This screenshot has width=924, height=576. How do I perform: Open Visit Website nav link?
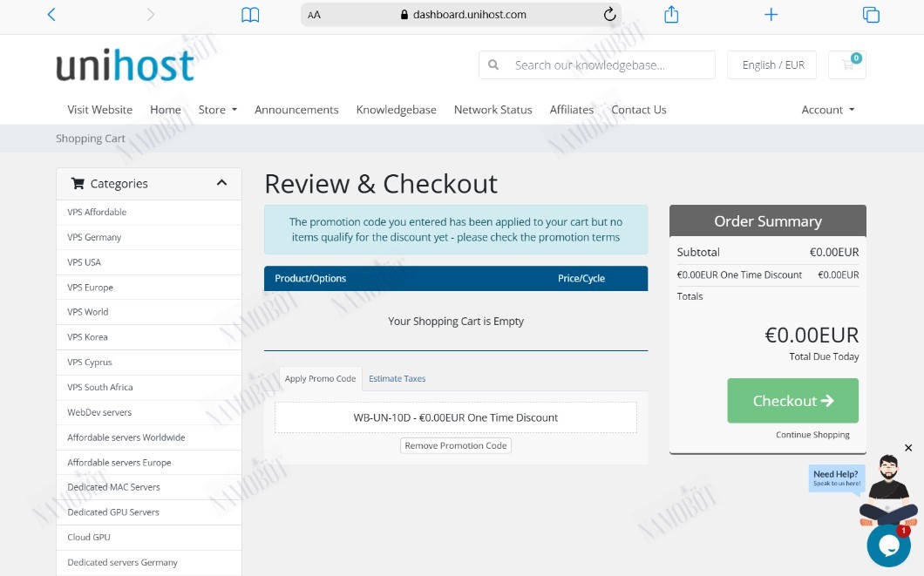point(99,110)
